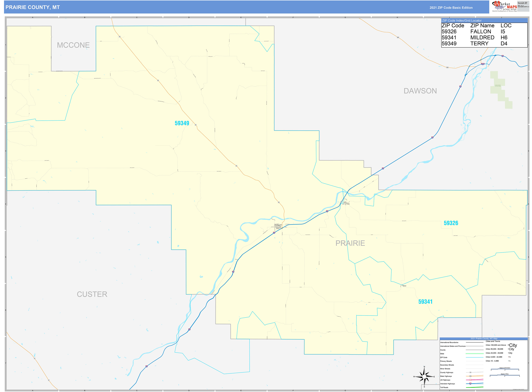Click the compass rose symbol
The width and height of the screenshot is (532, 392).
(x=424, y=377)
